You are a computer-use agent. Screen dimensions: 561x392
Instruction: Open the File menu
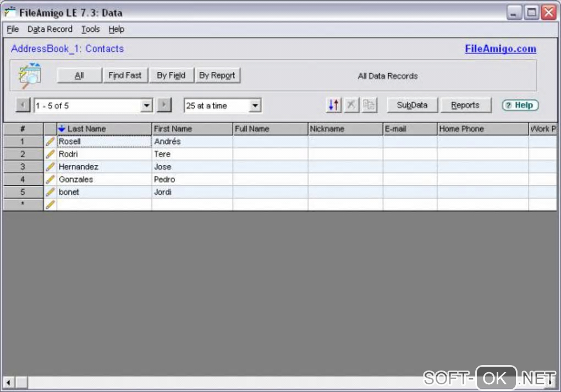13,29
